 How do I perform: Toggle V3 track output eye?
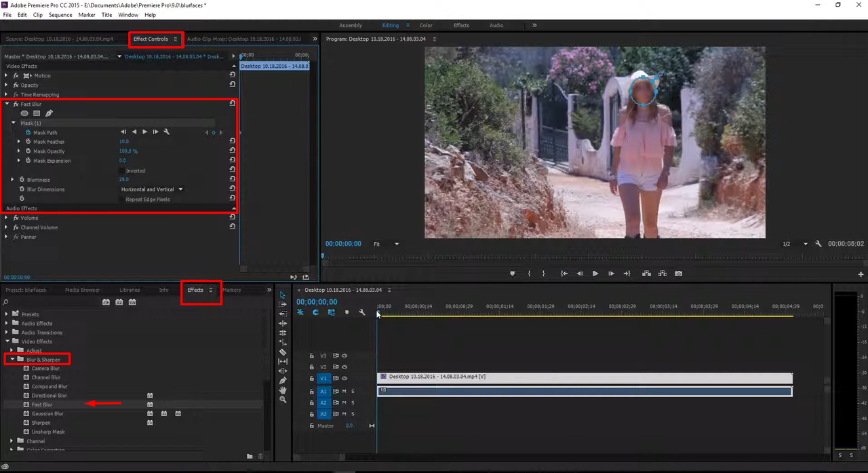point(344,355)
